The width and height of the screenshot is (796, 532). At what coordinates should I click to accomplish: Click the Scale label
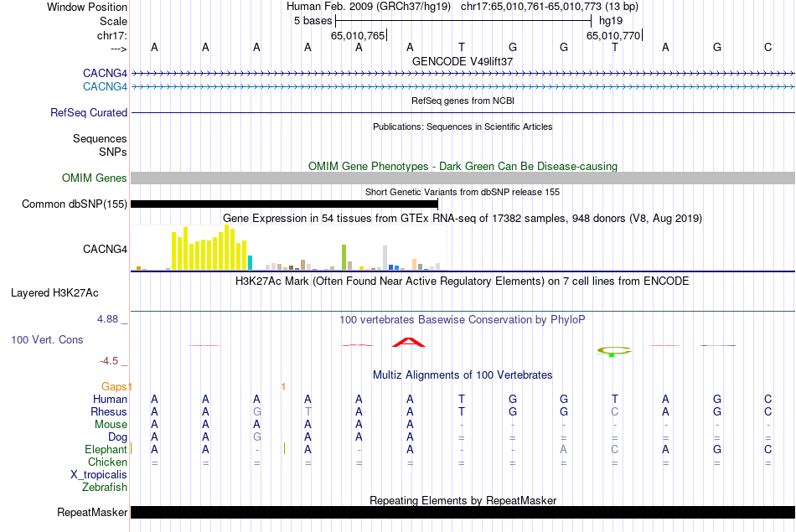(x=113, y=21)
